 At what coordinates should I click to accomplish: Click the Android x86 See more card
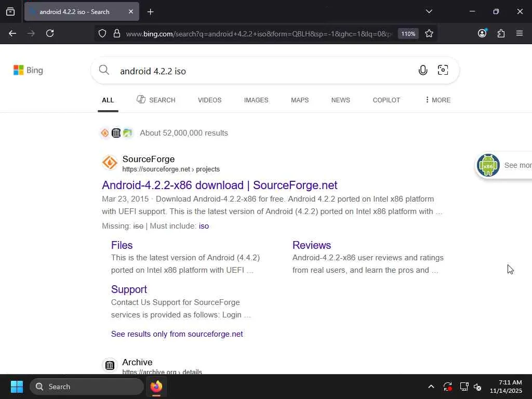(504, 165)
